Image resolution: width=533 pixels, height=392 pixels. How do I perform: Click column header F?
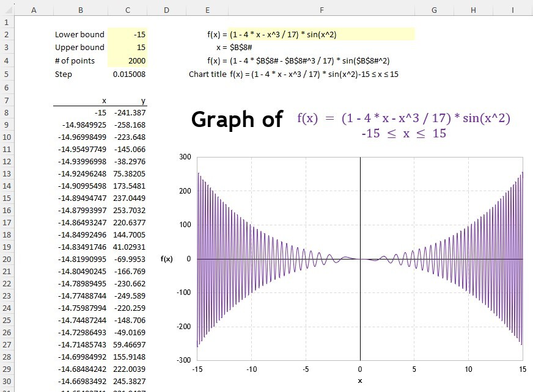click(322, 10)
